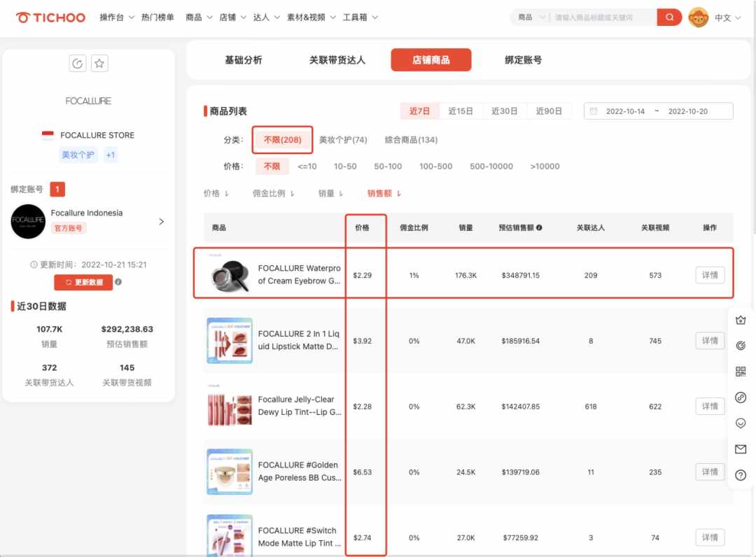
Task: Open 详情 for 2 In 1 Liquid Lipstick
Action: 710,341
